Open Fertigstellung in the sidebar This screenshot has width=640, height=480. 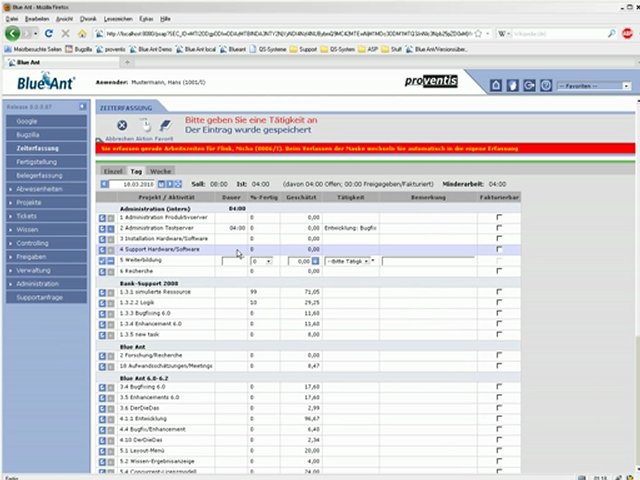point(37,160)
